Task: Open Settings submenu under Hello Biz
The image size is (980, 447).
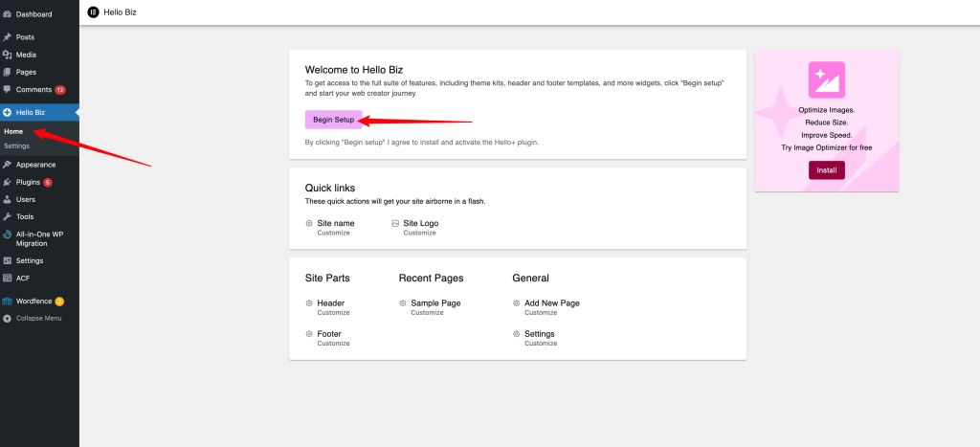Action: [17, 146]
